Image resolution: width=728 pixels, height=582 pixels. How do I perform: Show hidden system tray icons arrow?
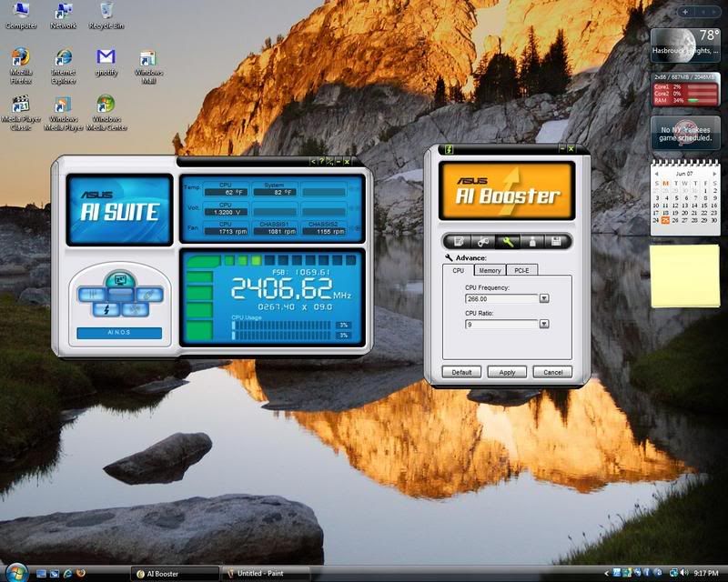[606, 574]
